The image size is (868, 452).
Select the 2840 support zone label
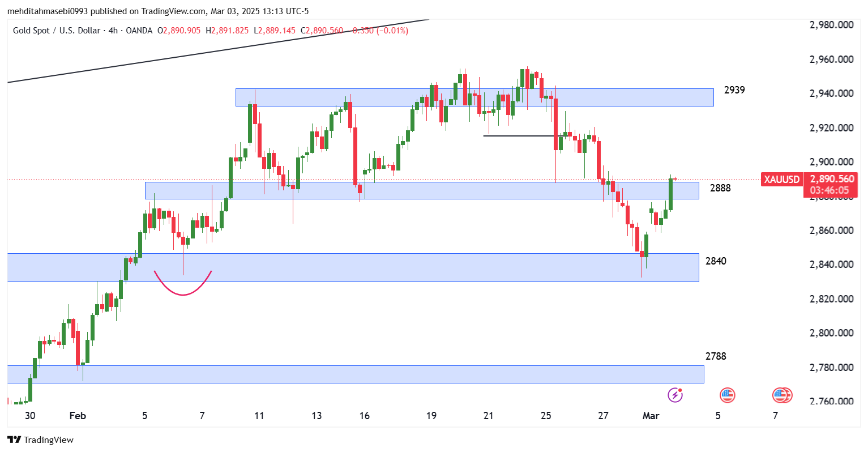click(x=716, y=261)
